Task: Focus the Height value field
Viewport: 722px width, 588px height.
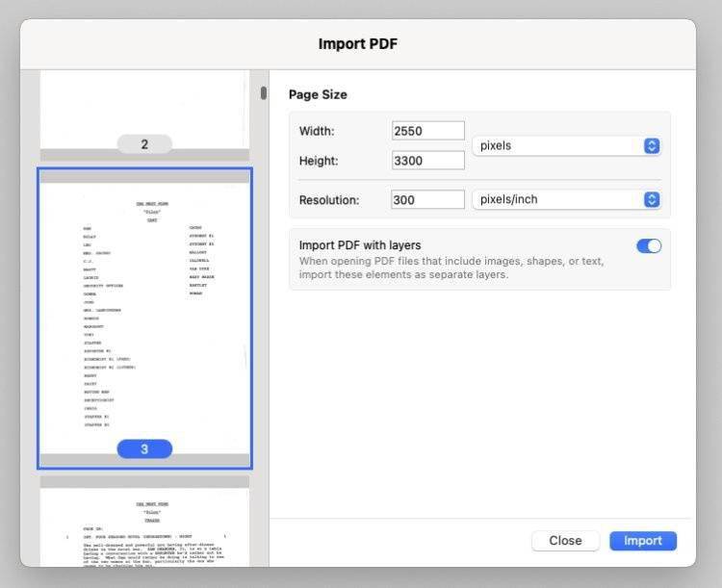Action: [427, 161]
